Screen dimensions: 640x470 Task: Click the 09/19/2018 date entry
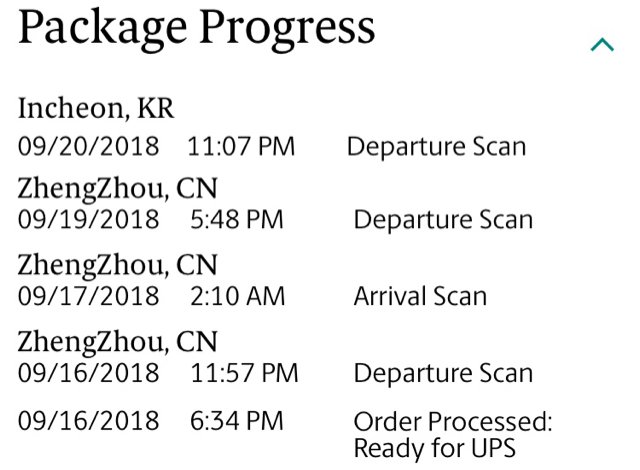(x=88, y=219)
